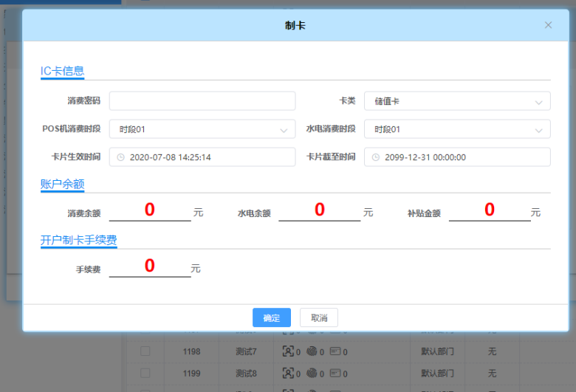Click the fingerprint icon in row 1199
The width and height of the screenshot is (576, 392).
tap(312, 373)
